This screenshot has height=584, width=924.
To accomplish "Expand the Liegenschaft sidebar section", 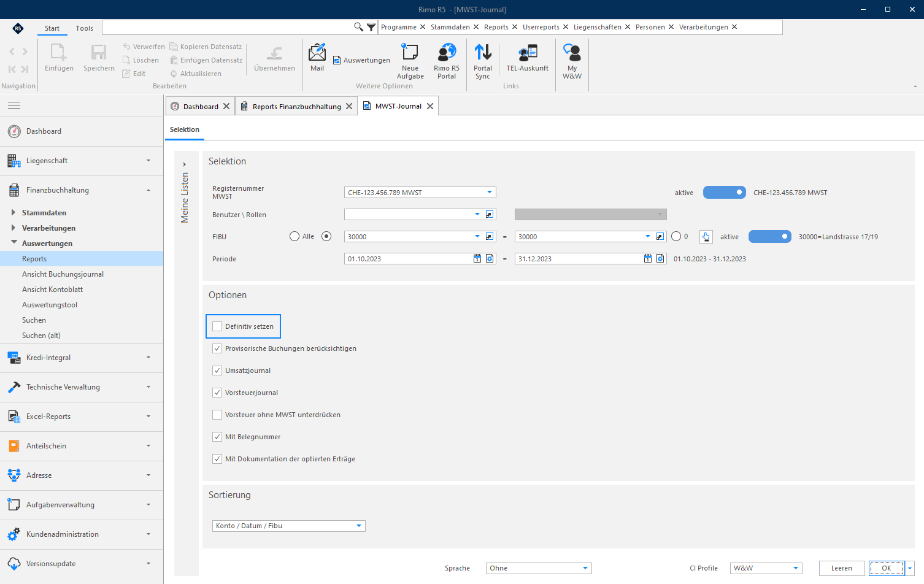I will coord(82,161).
